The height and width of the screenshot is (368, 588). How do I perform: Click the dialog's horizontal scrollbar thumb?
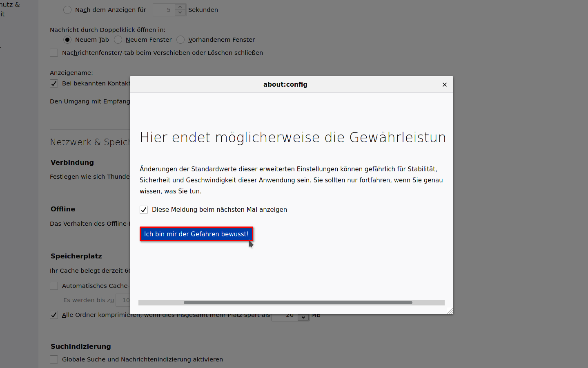298,303
